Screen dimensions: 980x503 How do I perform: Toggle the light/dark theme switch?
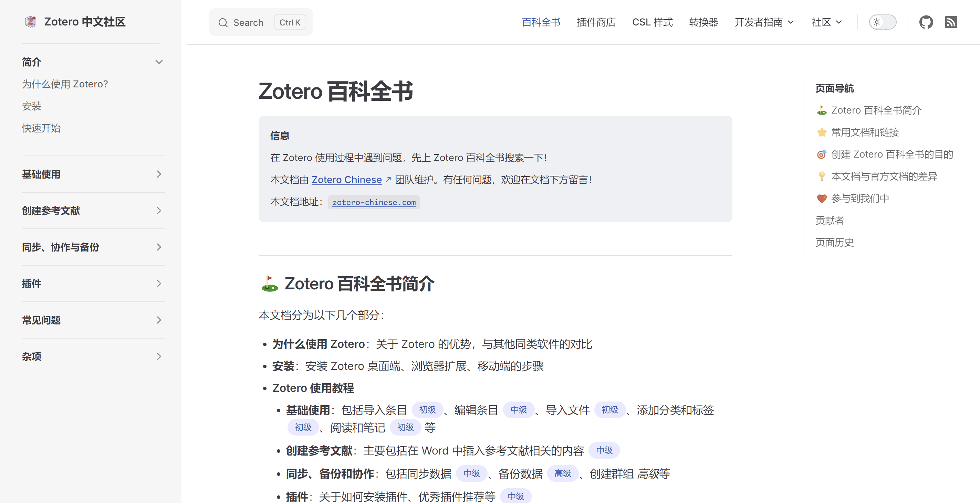click(883, 22)
